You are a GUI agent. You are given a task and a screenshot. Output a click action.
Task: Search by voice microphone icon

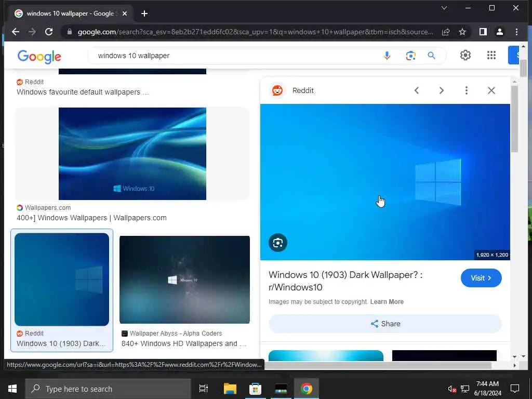pos(387,55)
